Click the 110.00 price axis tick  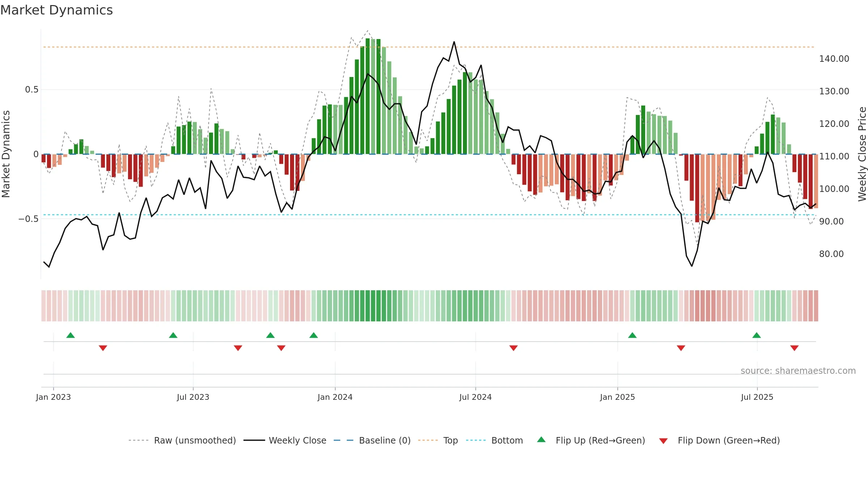[x=834, y=156]
